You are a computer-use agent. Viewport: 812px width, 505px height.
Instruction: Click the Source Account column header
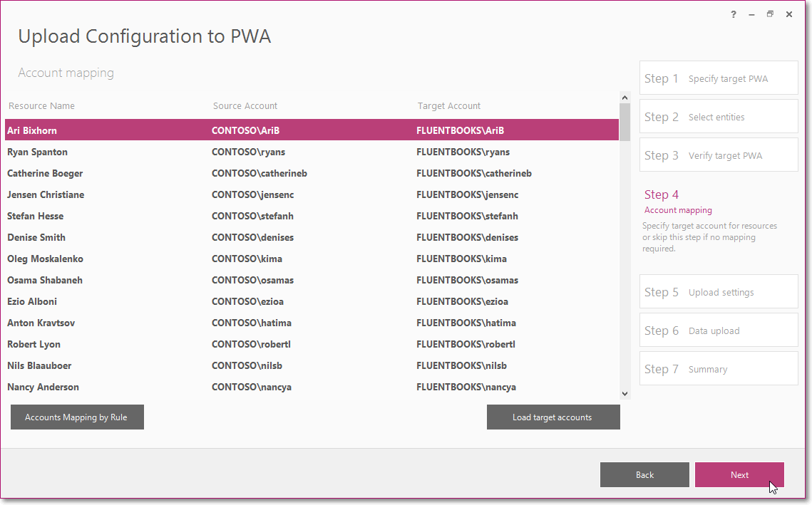click(x=245, y=105)
